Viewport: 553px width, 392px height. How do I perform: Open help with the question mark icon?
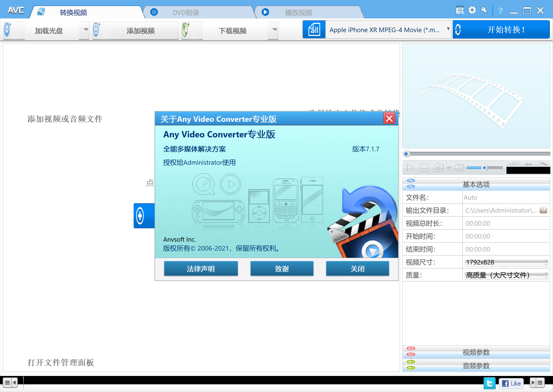tap(500, 11)
